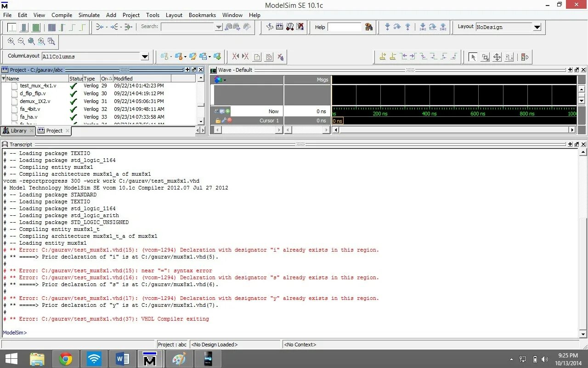Open the File menu
Viewport: 588px width, 368px height.
[7, 15]
